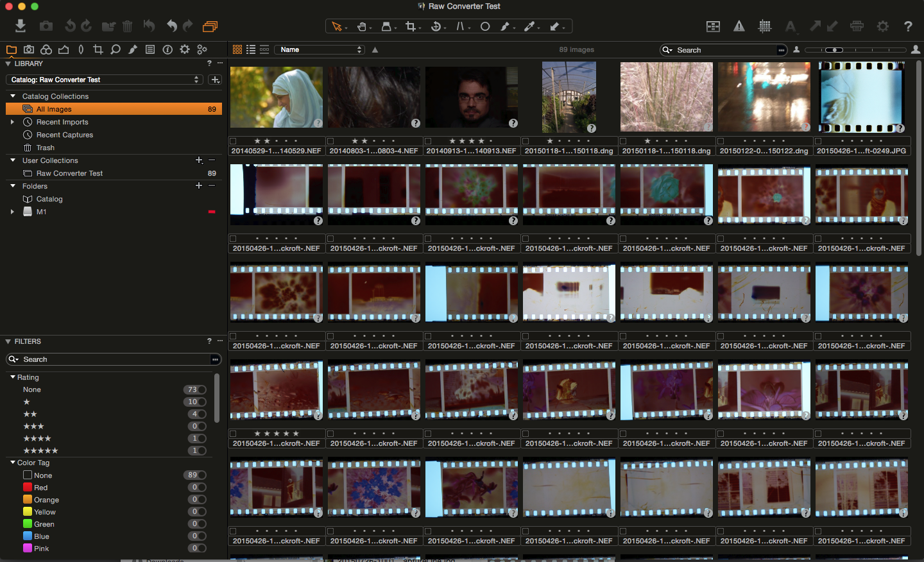Image resolution: width=924 pixels, height=562 pixels.
Task: Switch browser to list view
Action: coord(251,49)
